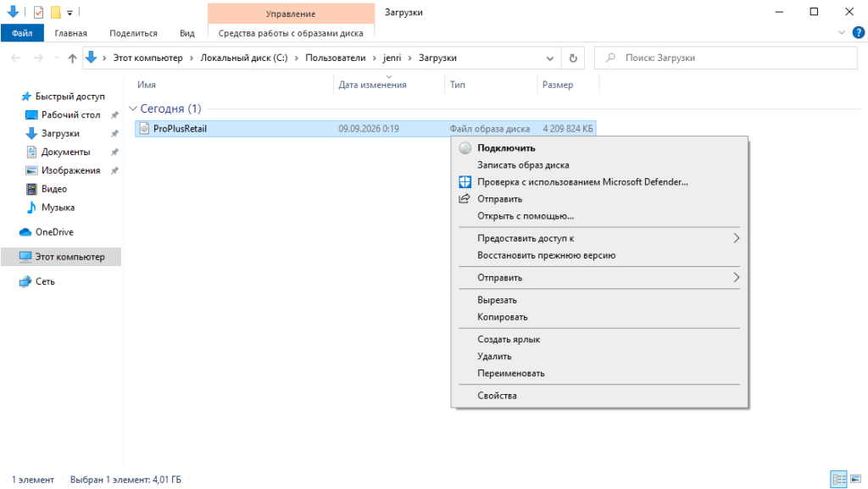Click the ProPlusRetail disc image file icon
Screen dimensions: 868x489
144,128
